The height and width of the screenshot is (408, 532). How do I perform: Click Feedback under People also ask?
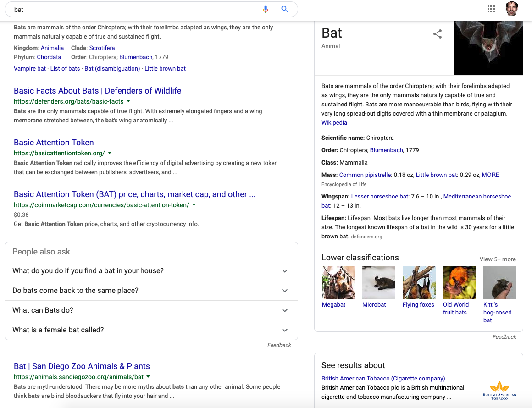point(279,345)
